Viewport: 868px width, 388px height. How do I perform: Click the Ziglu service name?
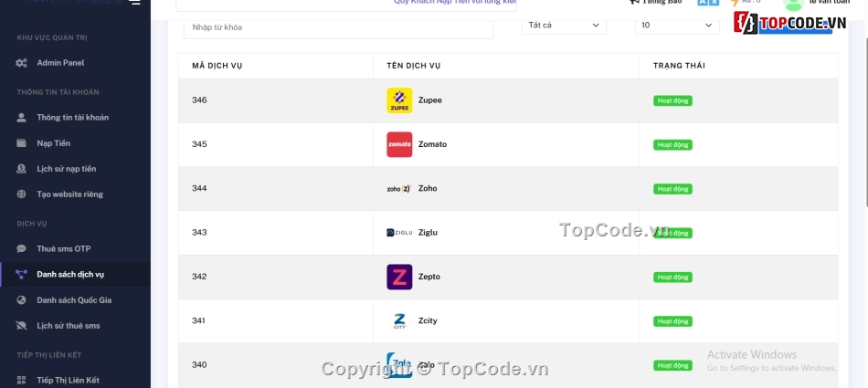coord(428,233)
